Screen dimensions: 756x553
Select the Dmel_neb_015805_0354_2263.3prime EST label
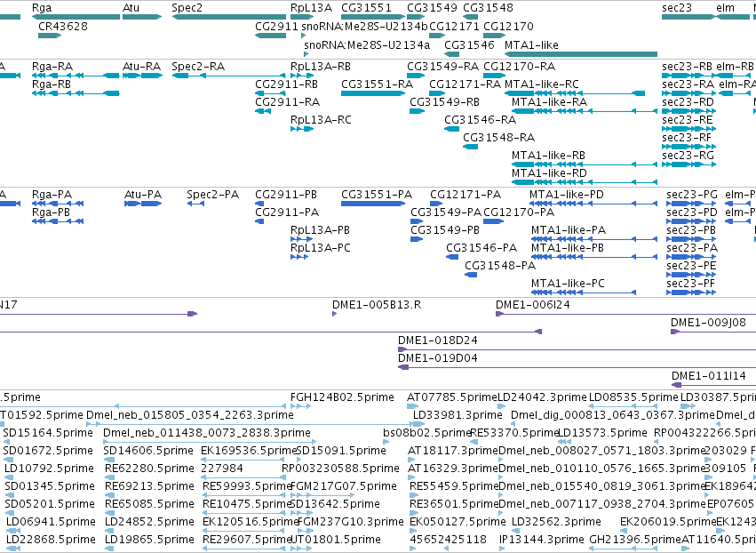click(x=190, y=415)
